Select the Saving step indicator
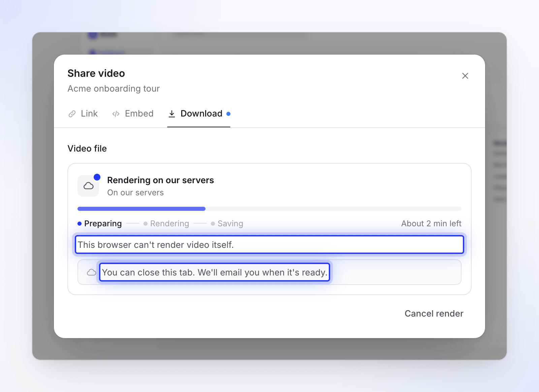 coord(227,224)
